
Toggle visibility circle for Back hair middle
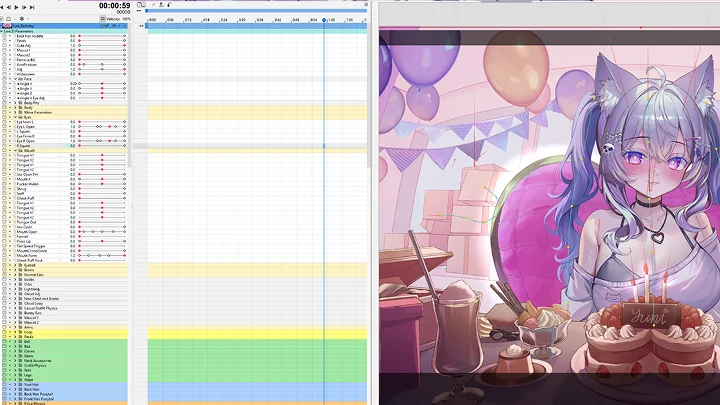[4, 35]
